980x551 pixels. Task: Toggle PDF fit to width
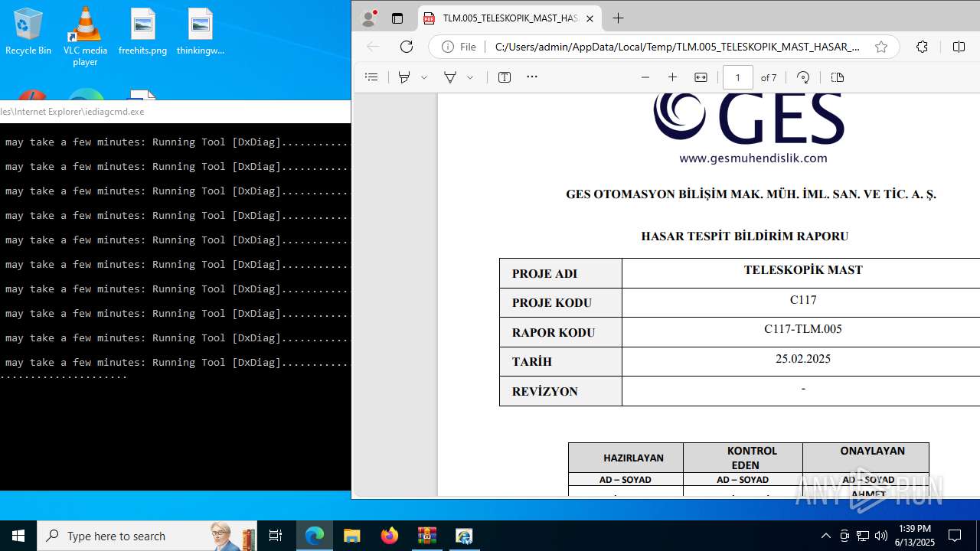tap(701, 77)
